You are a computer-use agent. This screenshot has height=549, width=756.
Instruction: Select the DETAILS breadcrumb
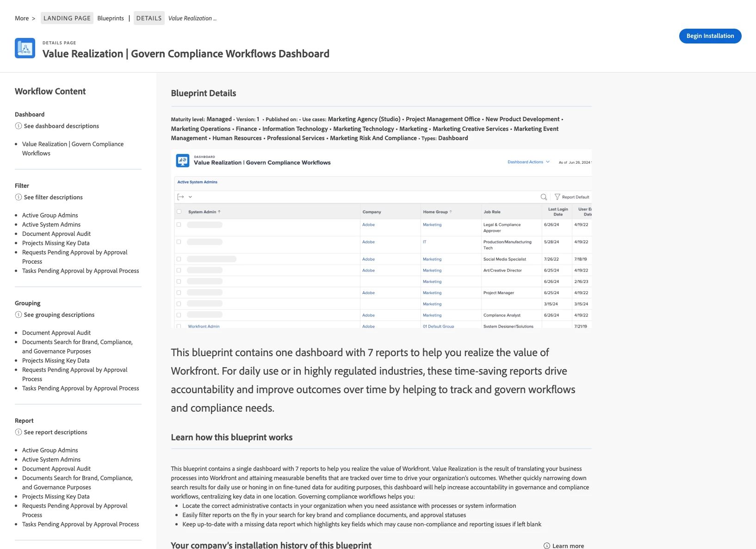[x=149, y=18]
